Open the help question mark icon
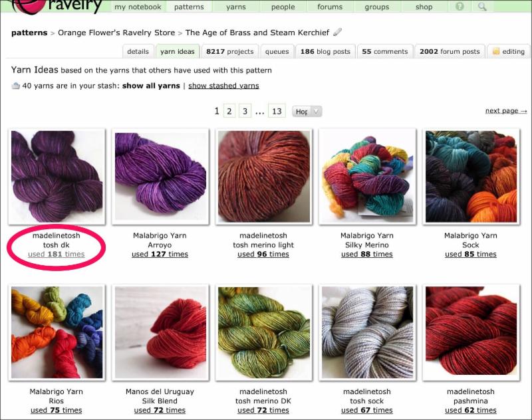Image resolution: width=532 pixels, height=420 pixels. [x=460, y=6]
